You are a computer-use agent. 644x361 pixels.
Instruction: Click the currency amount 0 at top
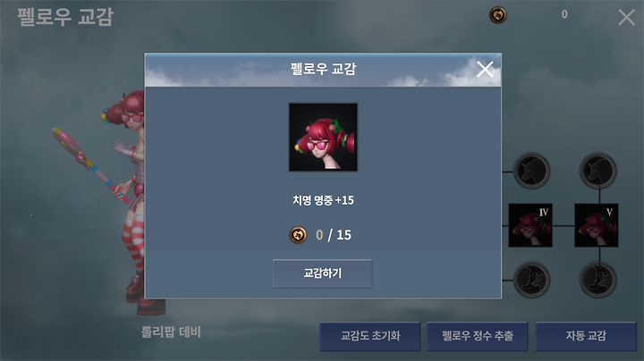click(x=564, y=14)
